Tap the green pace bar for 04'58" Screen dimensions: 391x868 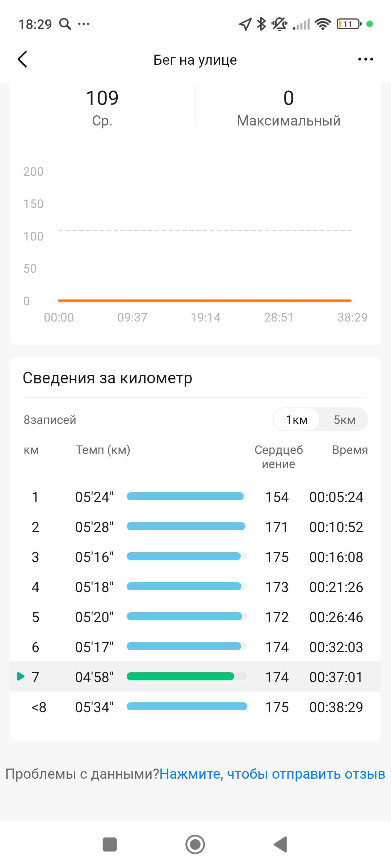click(x=180, y=676)
